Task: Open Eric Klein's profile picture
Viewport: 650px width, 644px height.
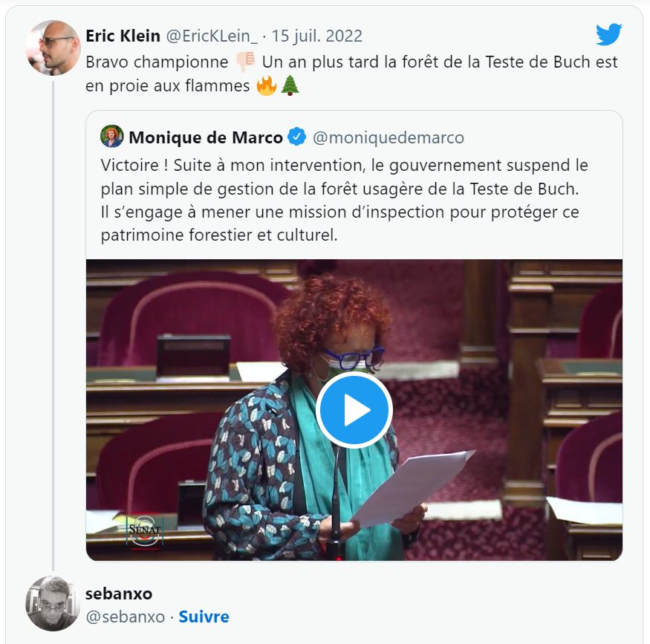Action: click(x=53, y=48)
